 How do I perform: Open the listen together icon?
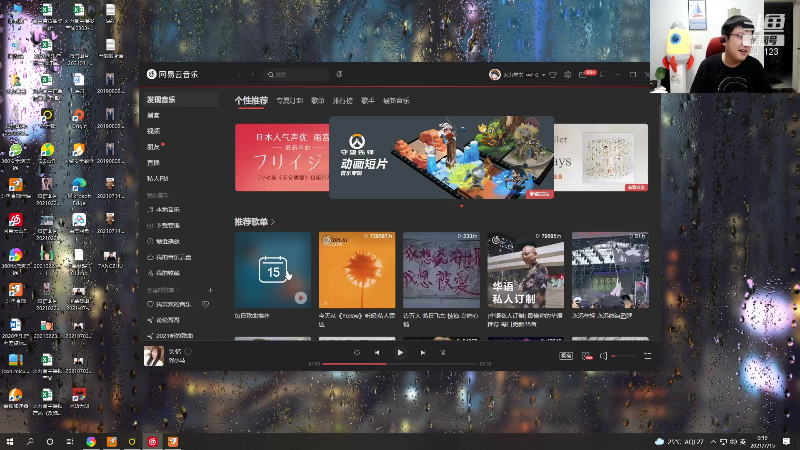coord(587,356)
